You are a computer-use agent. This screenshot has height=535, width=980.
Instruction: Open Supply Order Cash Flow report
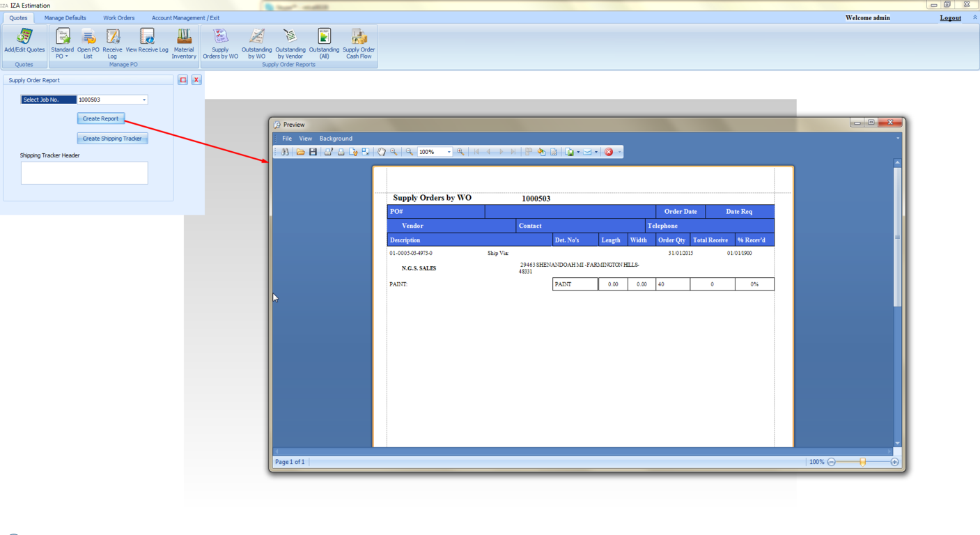click(x=359, y=41)
